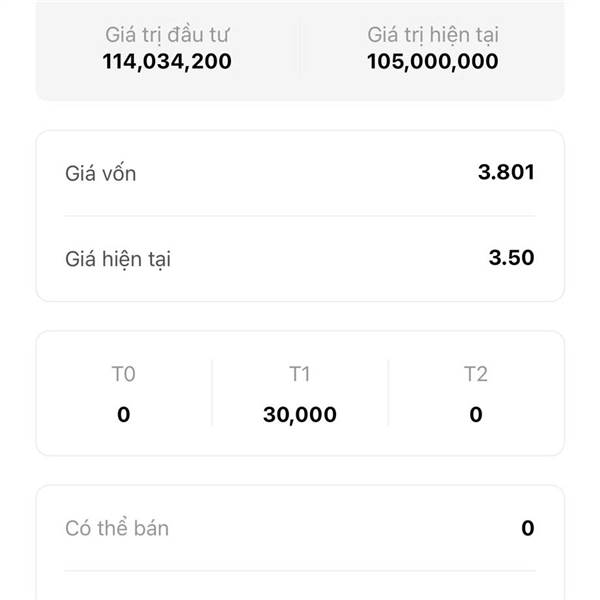Click the "Giá trị hiện tại" label
The image size is (600, 600).
433,35
